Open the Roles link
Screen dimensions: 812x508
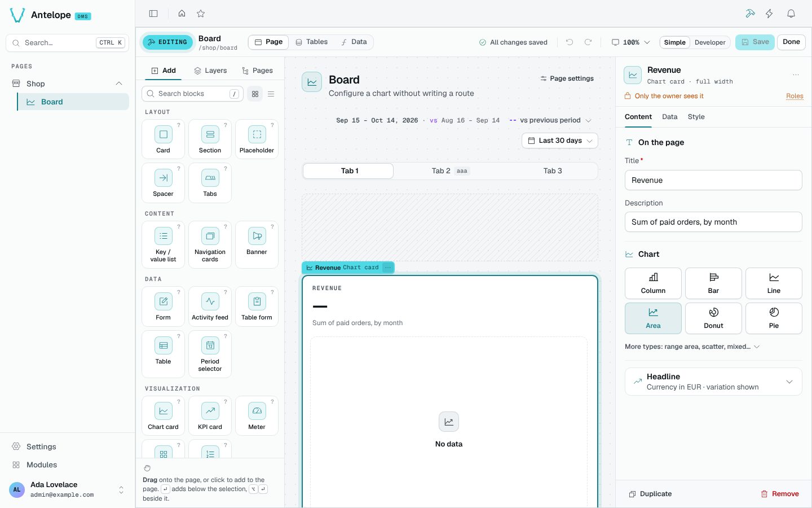tap(795, 96)
